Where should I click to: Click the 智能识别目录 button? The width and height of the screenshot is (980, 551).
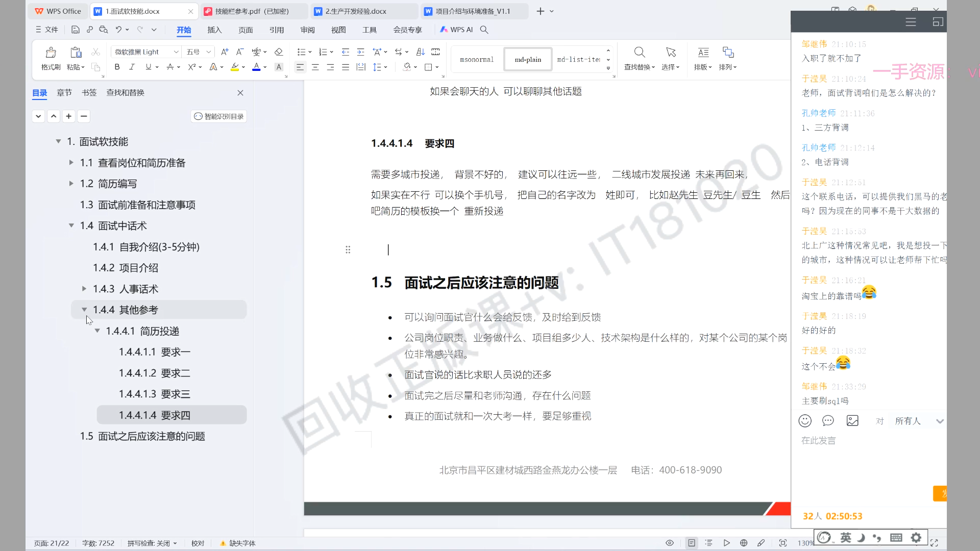[219, 116]
